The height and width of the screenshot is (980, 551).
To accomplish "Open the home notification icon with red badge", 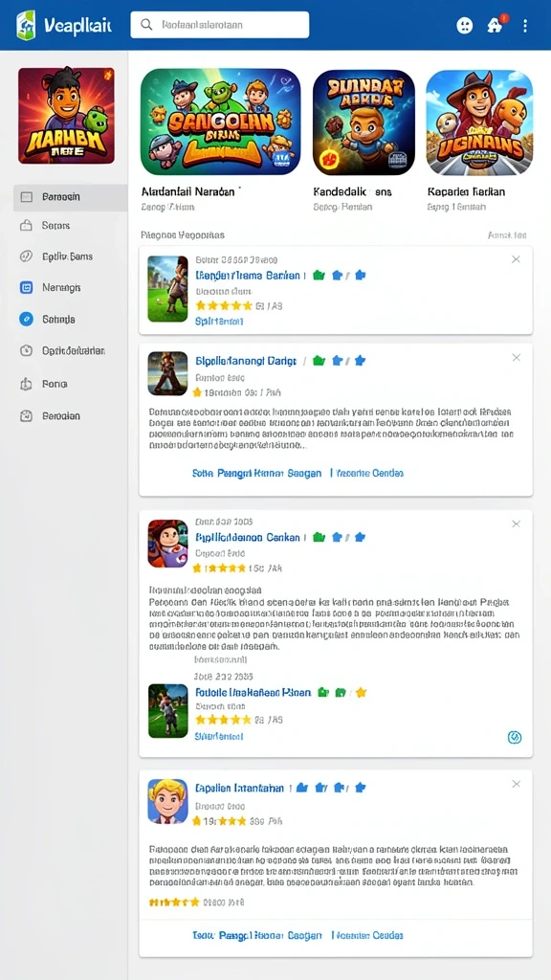I will click(x=496, y=25).
